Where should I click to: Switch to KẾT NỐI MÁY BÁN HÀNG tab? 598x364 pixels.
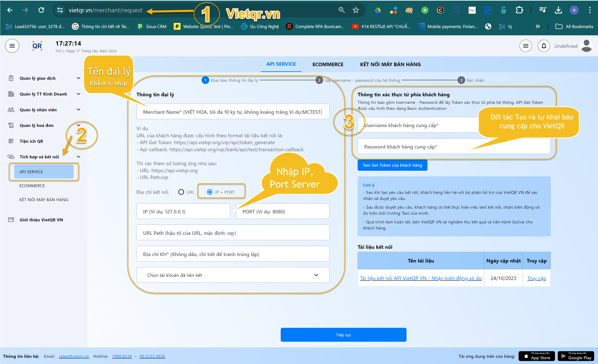[x=390, y=64]
